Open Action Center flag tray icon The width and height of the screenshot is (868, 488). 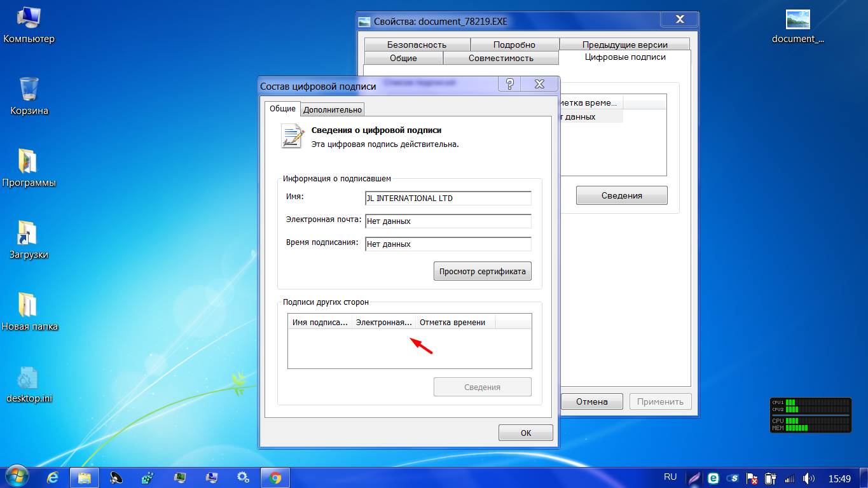tap(752, 478)
